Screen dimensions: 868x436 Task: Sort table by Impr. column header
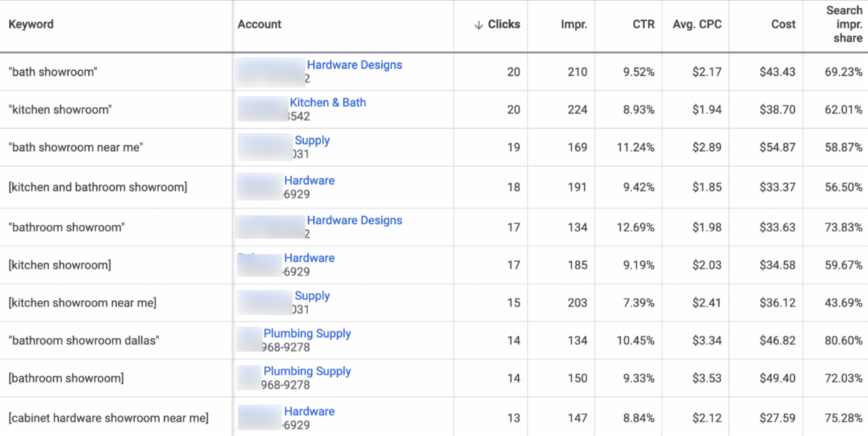pos(574,24)
